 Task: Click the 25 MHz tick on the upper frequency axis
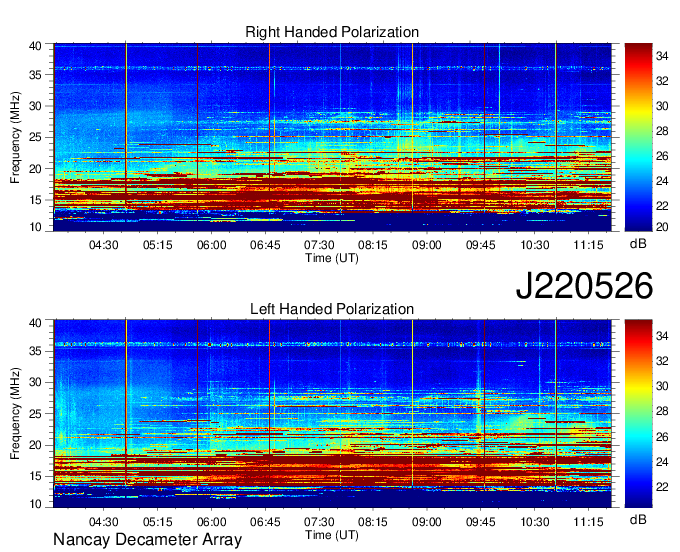(36, 137)
